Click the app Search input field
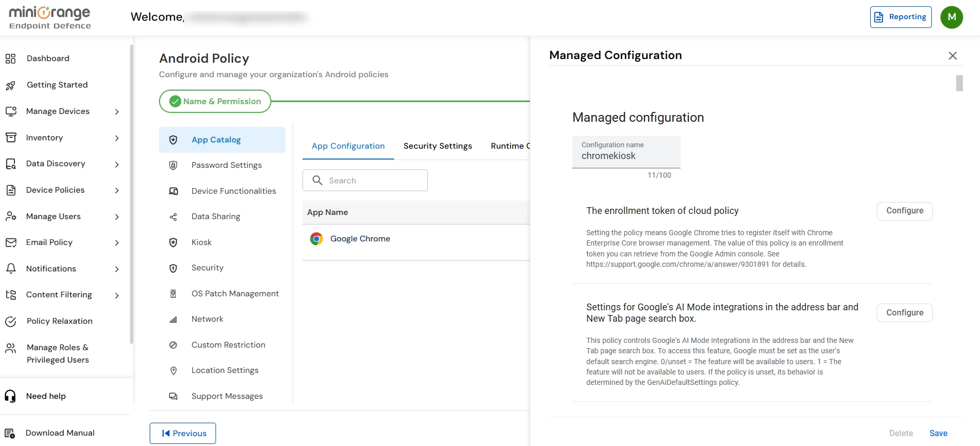This screenshot has height=446, width=980. tap(365, 181)
